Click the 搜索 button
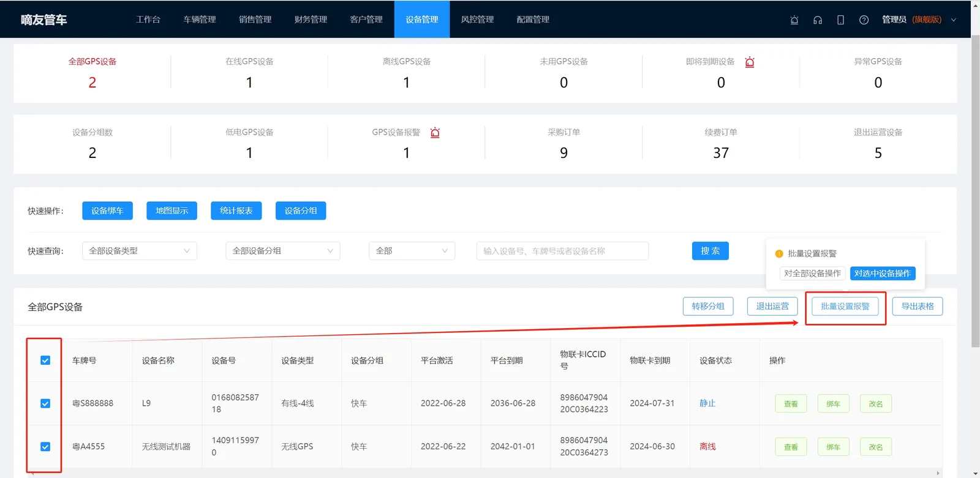The width and height of the screenshot is (980, 478). pyautogui.click(x=710, y=251)
